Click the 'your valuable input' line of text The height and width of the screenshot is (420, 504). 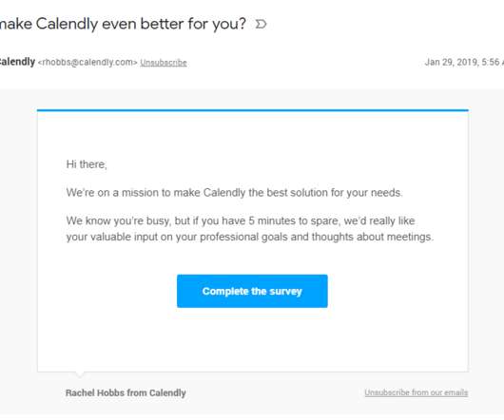pos(250,237)
